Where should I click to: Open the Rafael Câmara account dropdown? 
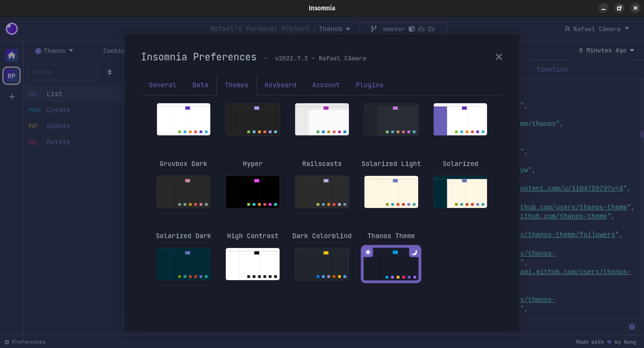[597, 29]
